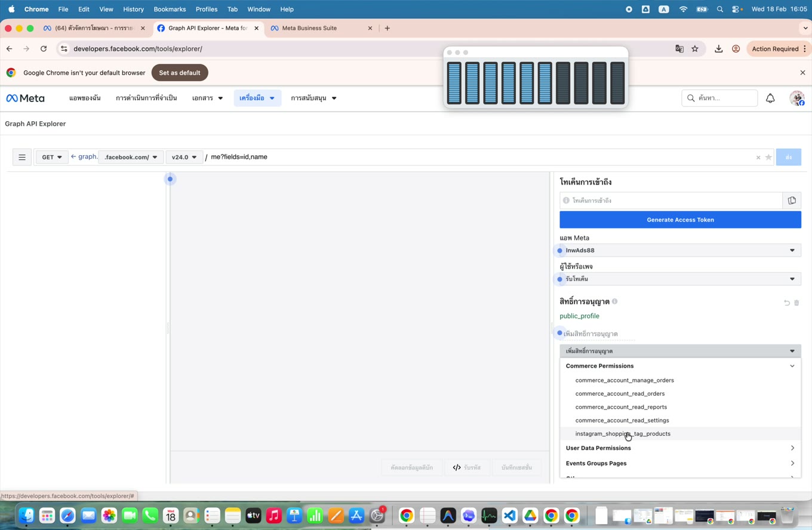The height and width of the screenshot is (530, 812).
Task: Open the เอกสาร menu
Action: coord(207,98)
